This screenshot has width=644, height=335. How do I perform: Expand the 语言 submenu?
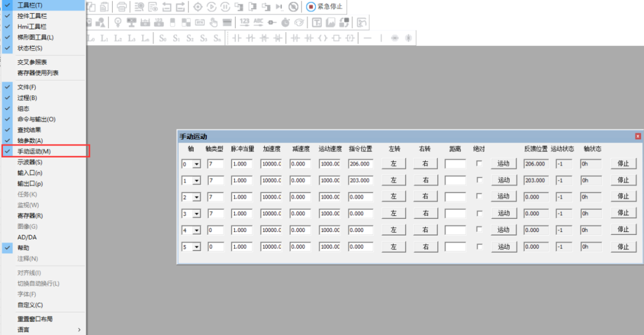tap(44, 330)
